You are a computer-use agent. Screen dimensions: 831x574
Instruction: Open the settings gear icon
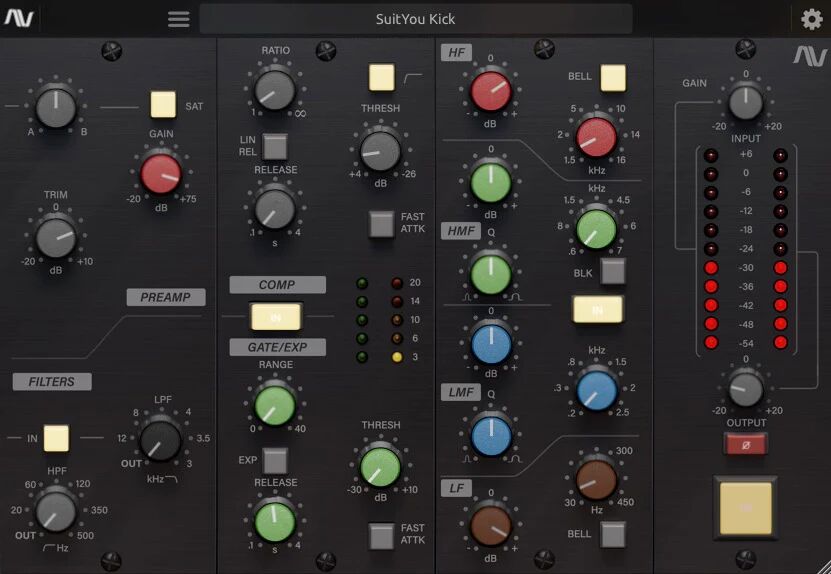pos(811,18)
